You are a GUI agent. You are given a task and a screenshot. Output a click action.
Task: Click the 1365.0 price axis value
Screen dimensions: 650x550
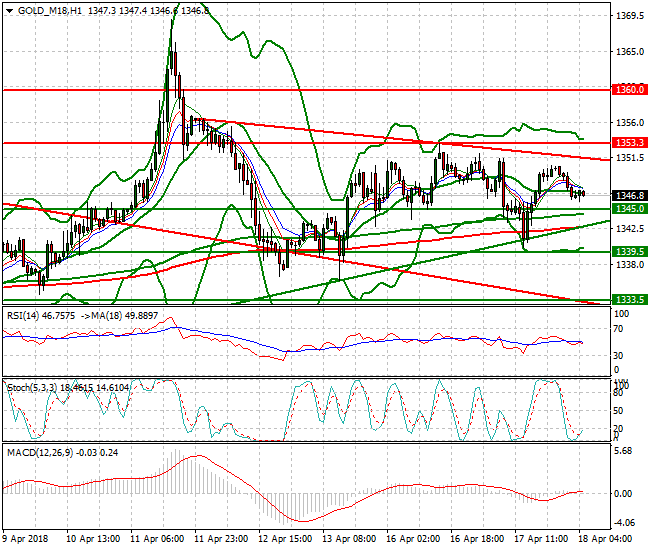pyautogui.click(x=630, y=52)
